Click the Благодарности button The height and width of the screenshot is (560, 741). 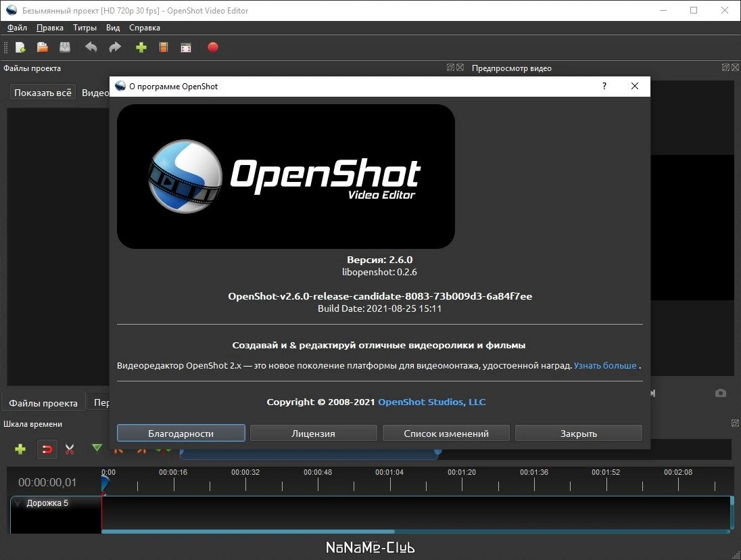181,434
